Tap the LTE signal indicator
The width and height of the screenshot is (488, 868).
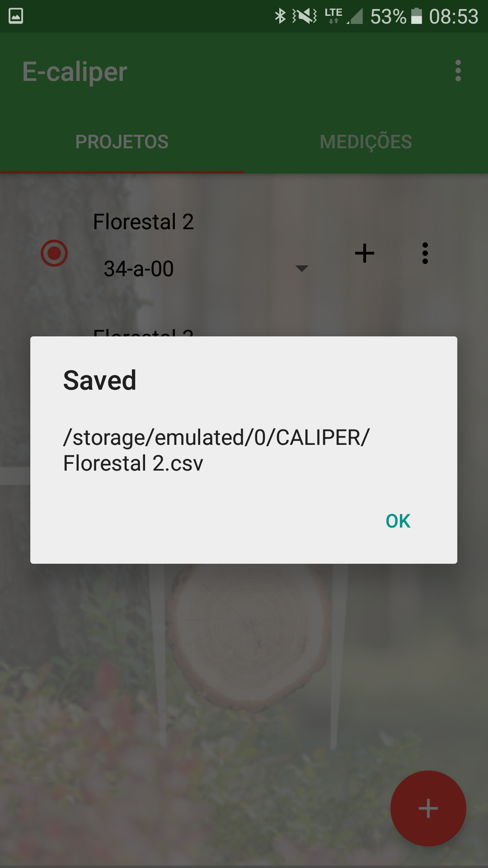click(343, 16)
